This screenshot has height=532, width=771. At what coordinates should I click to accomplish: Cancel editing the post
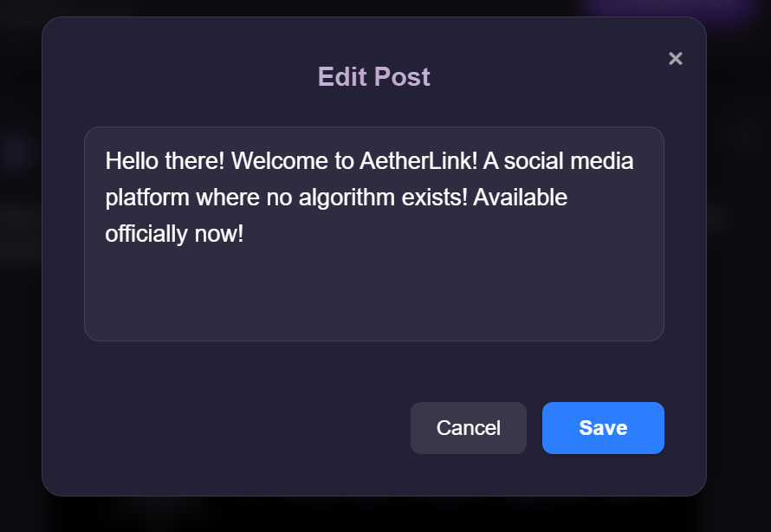[468, 428]
